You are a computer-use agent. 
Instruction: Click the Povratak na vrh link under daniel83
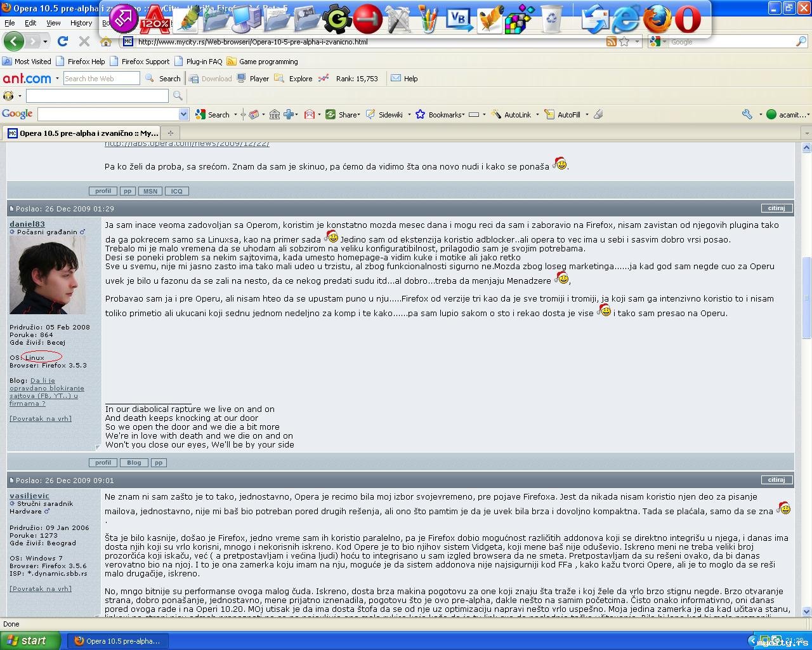click(41, 419)
